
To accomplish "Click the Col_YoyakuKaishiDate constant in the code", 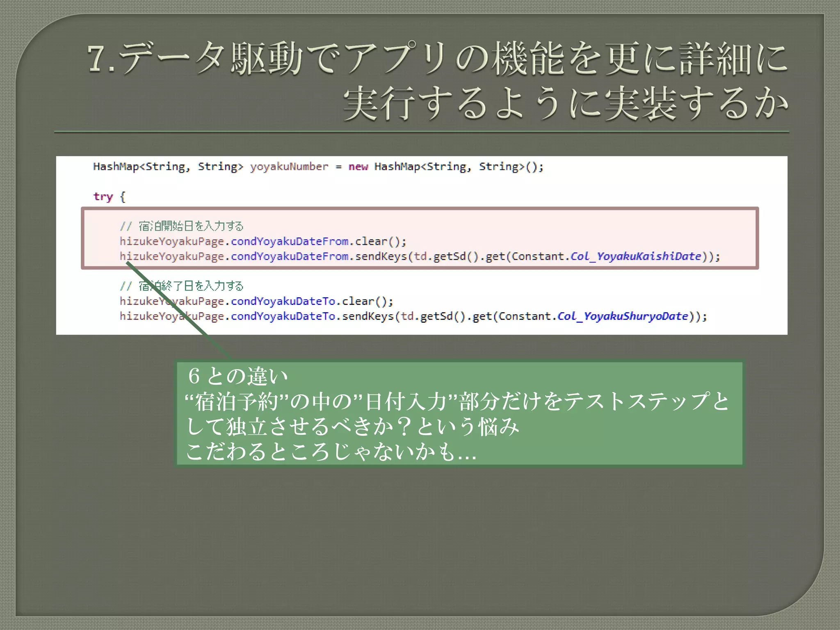I will (x=636, y=257).
